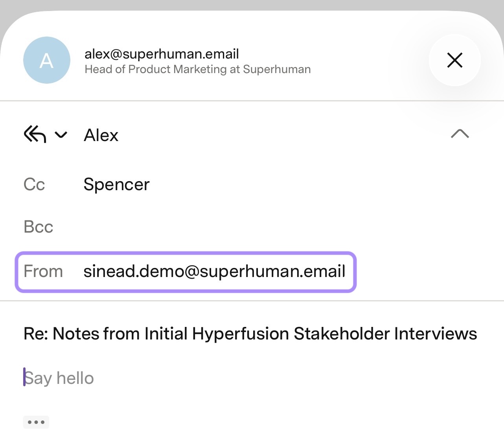Click the reply-all arrows icon
This screenshot has height=444, width=504.
(x=35, y=134)
